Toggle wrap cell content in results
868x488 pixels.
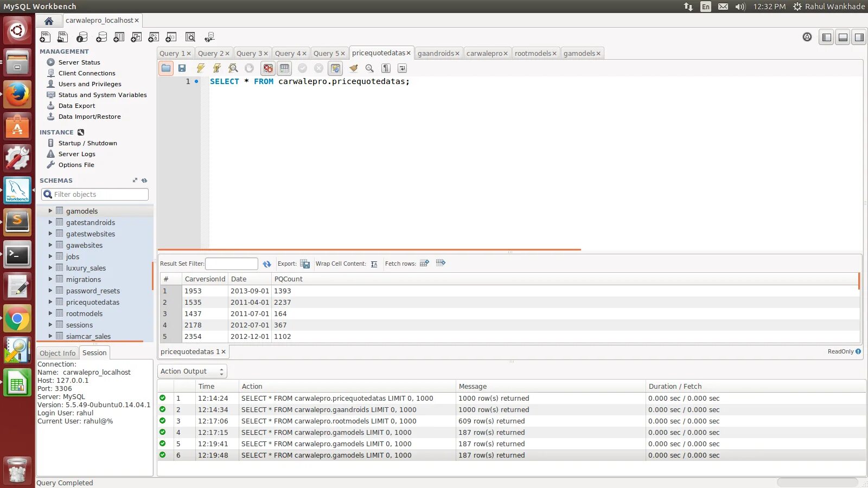tap(374, 264)
